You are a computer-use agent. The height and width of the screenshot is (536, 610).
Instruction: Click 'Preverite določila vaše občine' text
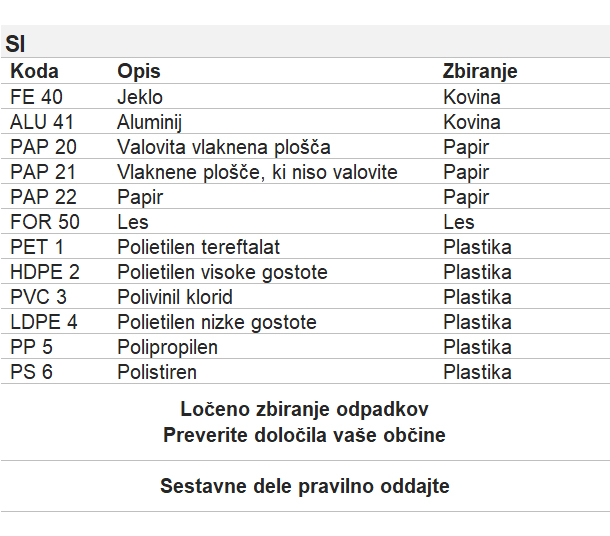pyautogui.click(x=304, y=435)
